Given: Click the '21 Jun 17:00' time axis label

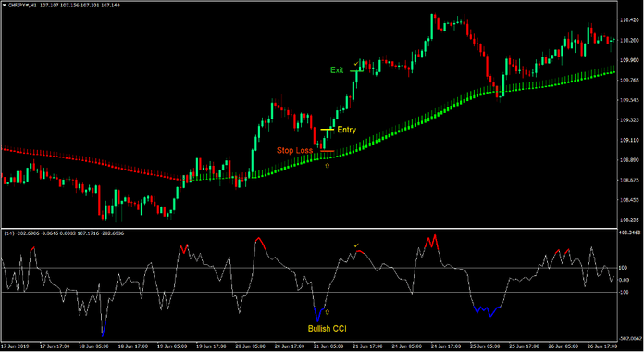Looking at the screenshot, I should click(367, 346).
